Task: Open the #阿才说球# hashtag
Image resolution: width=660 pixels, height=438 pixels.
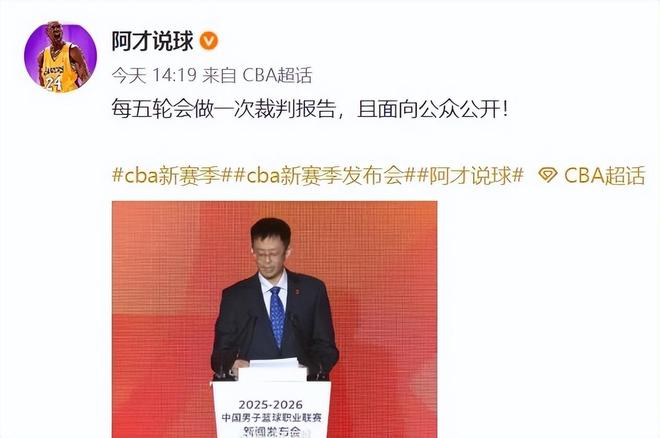Action: [470, 175]
